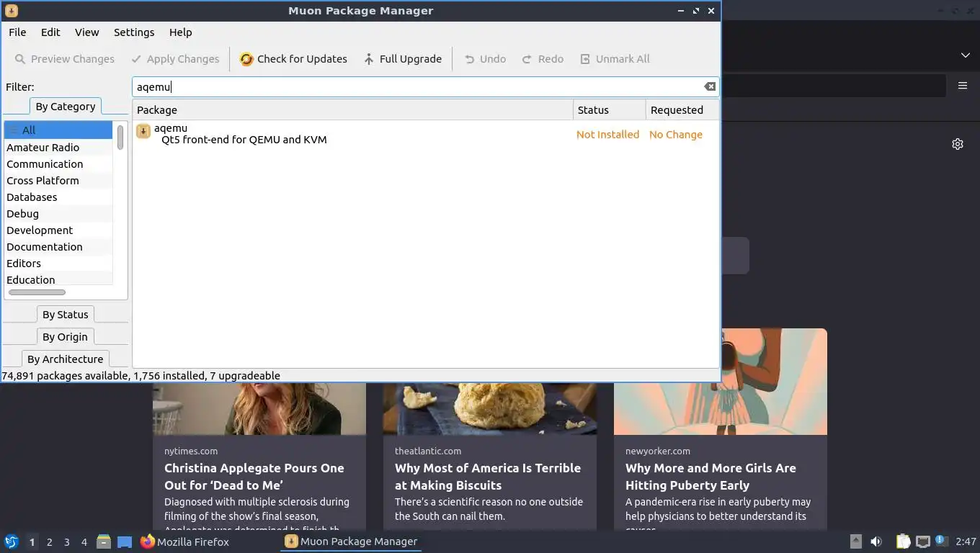The height and width of the screenshot is (553, 980).
Task: Click the Muon Package Manager taskbar entry
Action: pyautogui.click(x=351, y=541)
